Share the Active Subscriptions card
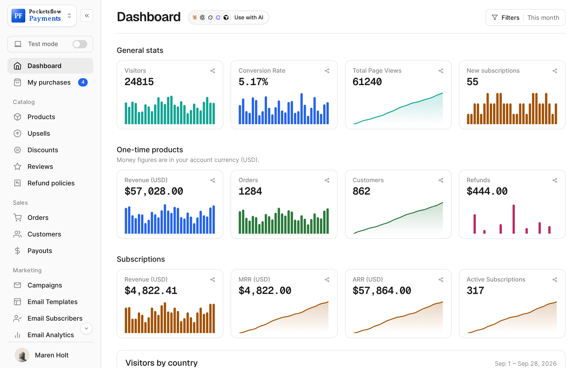Viewport: 588px width, 368px height. pos(555,280)
